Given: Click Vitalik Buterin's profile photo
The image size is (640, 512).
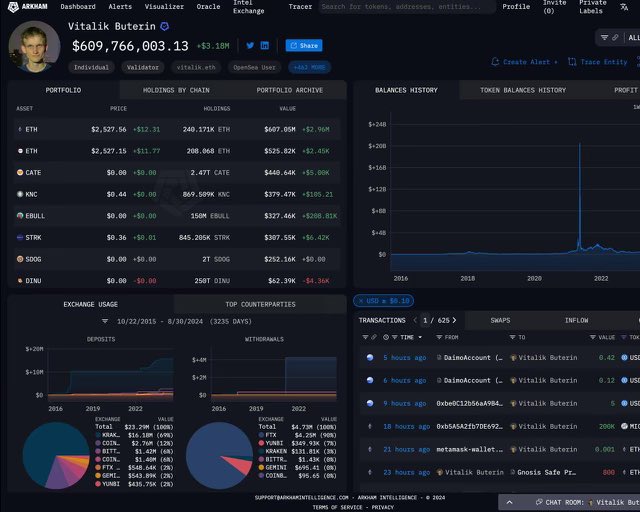Looking at the screenshot, I should (34, 47).
